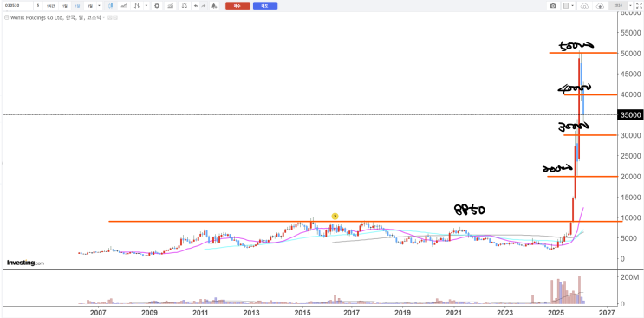This screenshot has height=318, width=644.
Task: Click the balance scale icon
Action: click(185, 6)
